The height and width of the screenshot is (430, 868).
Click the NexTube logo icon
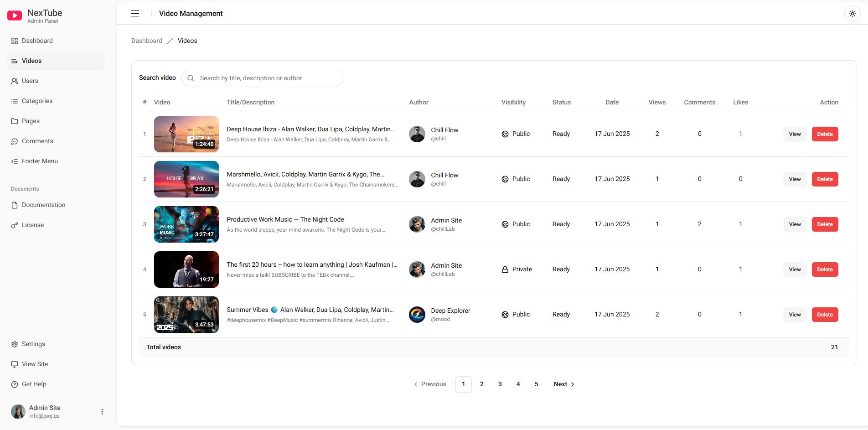15,16
